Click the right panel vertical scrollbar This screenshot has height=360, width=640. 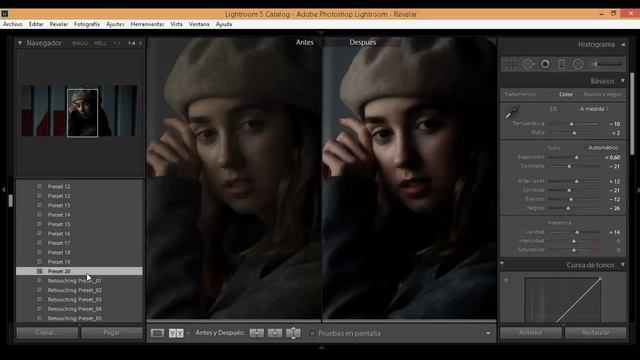click(x=632, y=113)
